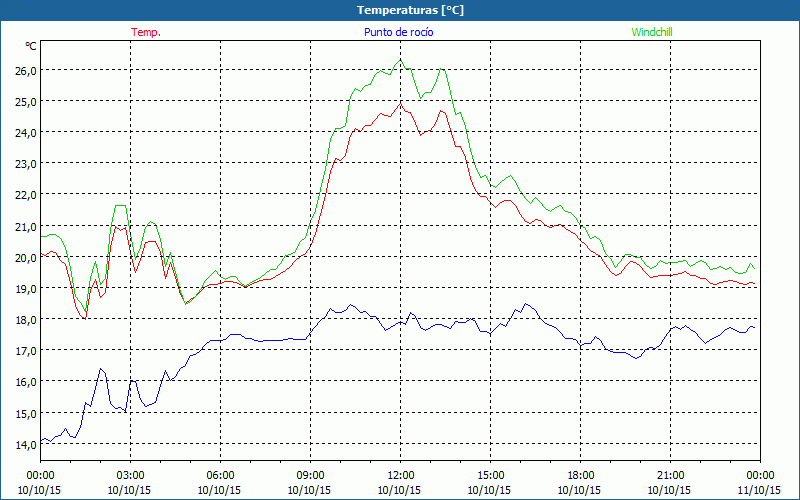Click the '14,0' y-axis value
Screen dimensions: 800x500
(x=27, y=444)
